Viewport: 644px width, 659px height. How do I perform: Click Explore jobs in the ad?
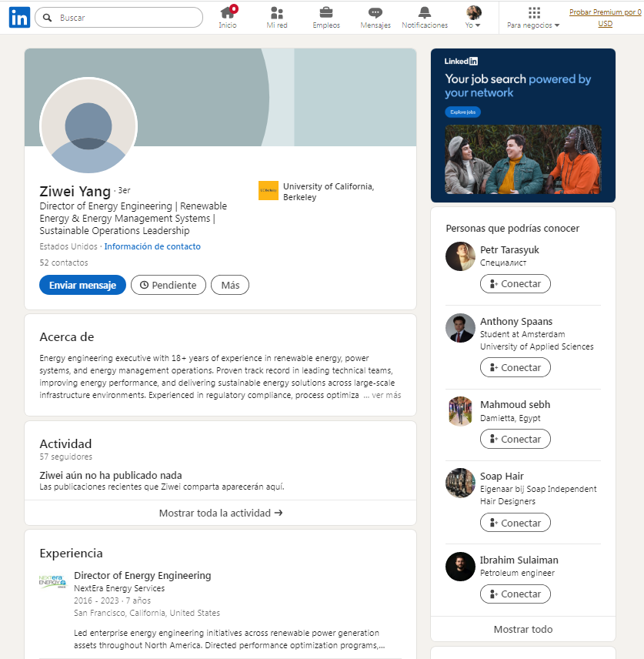(463, 112)
